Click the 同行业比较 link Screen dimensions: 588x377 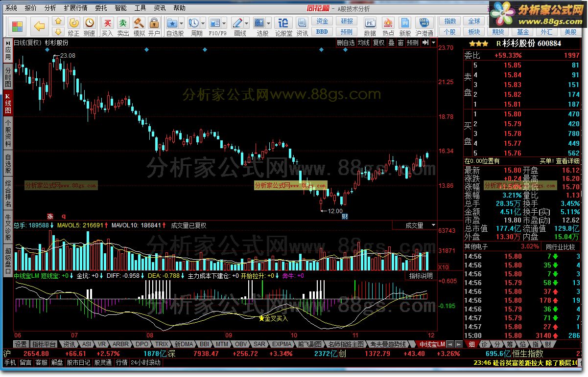click(x=561, y=247)
